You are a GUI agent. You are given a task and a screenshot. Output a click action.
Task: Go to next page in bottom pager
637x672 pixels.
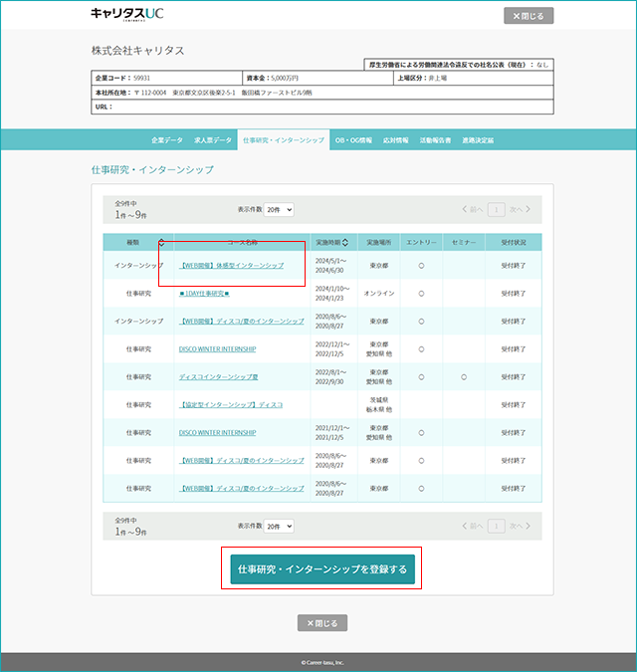coord(520,526)
